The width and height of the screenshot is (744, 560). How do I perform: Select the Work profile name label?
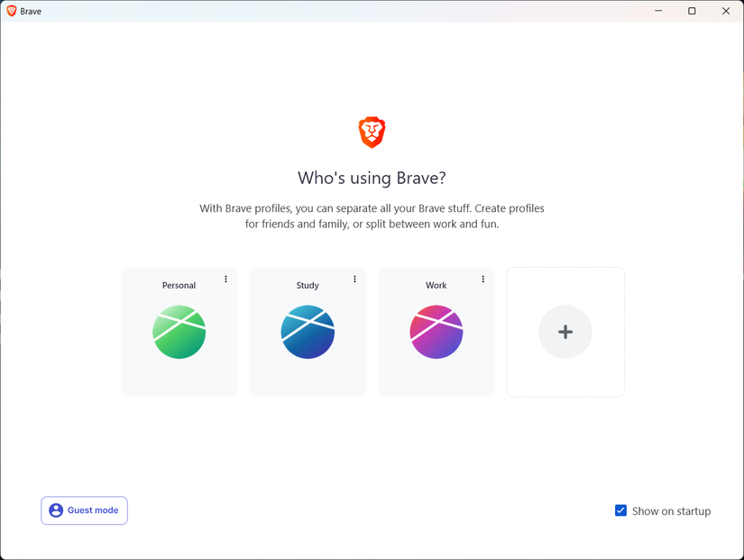click(x=436, y=285)
